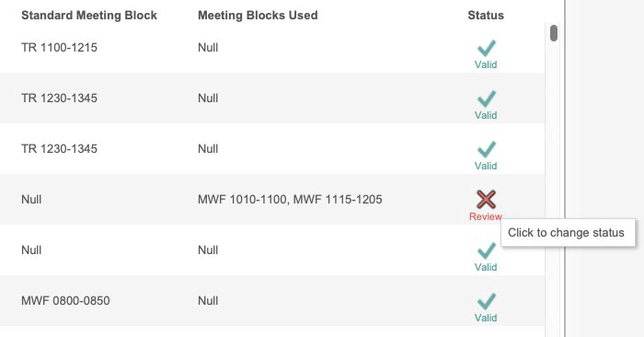Click the Meeting Blocks Used column header
Screen dimensions: 644x337
[x=258, y=16]
